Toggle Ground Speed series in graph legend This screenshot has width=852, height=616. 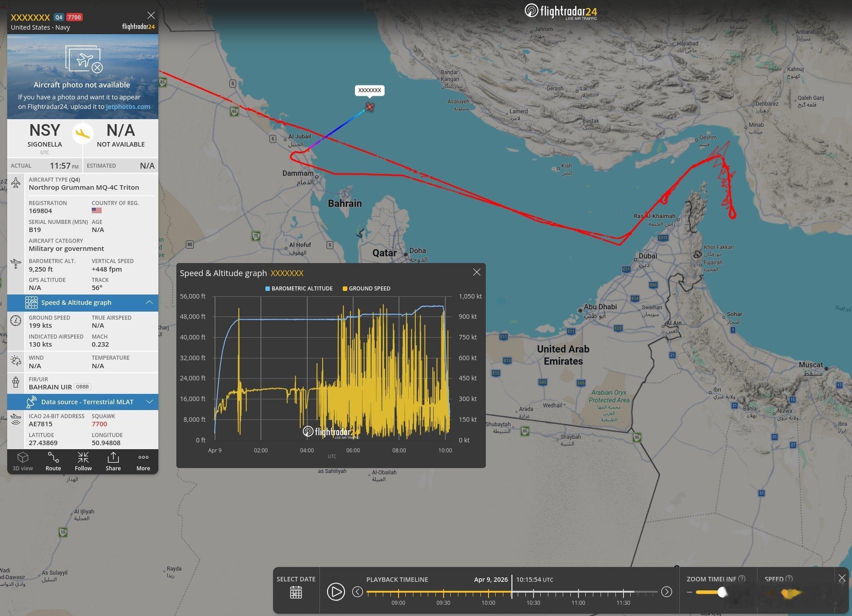coord(366,289)
